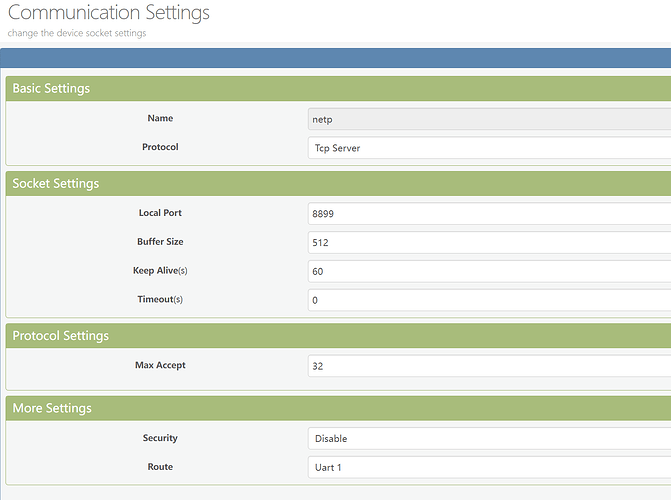Viewport: 671px width, 500px height.
Task: Click the Keep Alive input showing 60
Action: click(x=489, y=271)
